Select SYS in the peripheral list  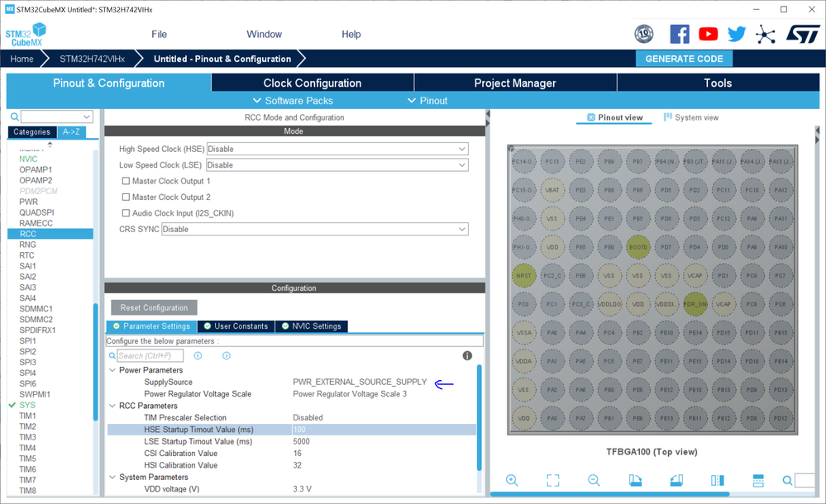[27, 405]
